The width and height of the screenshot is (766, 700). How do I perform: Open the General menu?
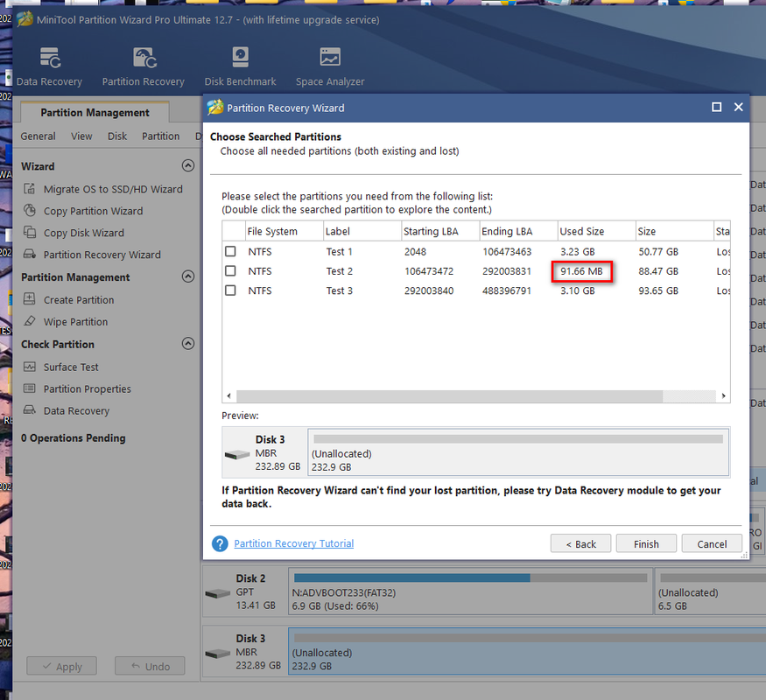pos(38,136)
